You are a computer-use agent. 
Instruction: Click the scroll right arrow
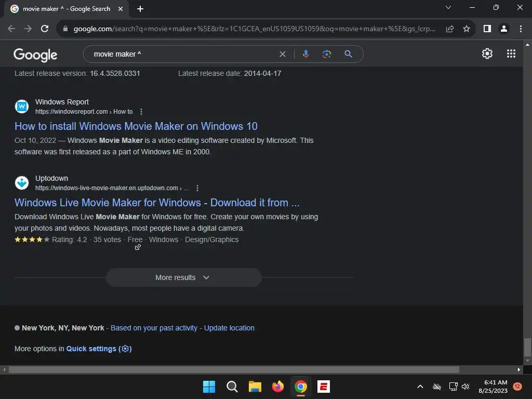519,370
